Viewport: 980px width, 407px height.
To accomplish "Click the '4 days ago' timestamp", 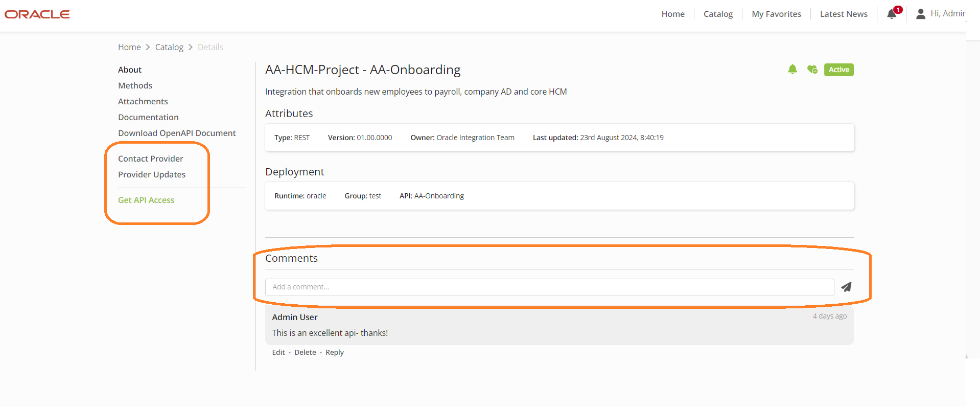I will [830, 316].
